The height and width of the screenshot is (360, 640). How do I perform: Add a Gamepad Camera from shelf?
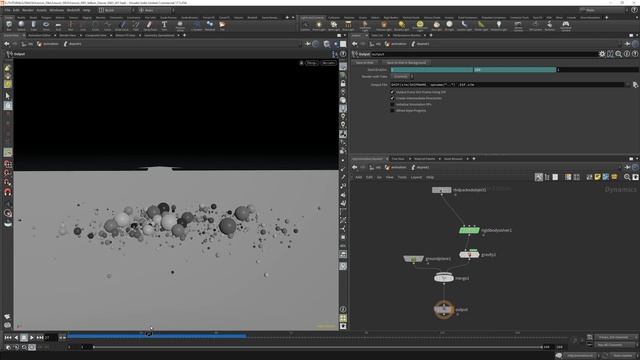(x=565, y=26)
